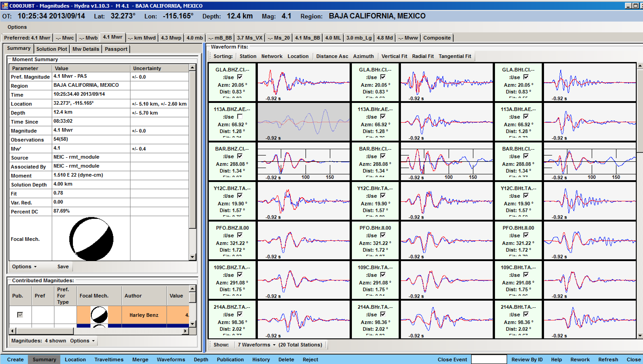The height and width of the screenshot is (364, 643).
Task: Toggle Use checkbox for BAR.BHr.CI
Action: click(383, 156)
